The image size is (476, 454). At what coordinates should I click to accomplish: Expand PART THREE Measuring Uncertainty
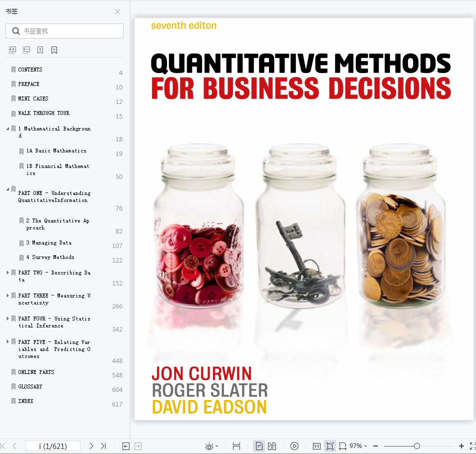[x=7, y=295]
